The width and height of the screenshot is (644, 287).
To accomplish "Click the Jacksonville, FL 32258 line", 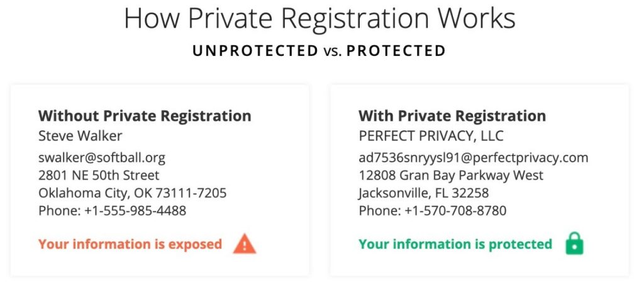I will [x=423, y=193].
